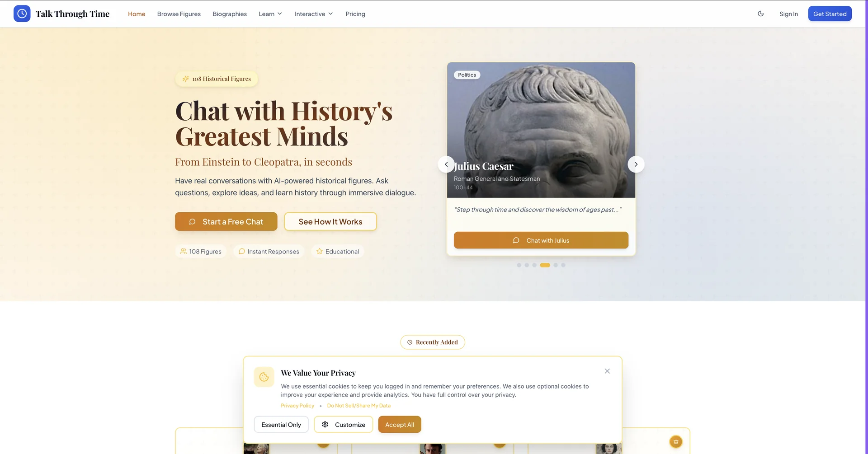Open Customize cookie settings

344,424
